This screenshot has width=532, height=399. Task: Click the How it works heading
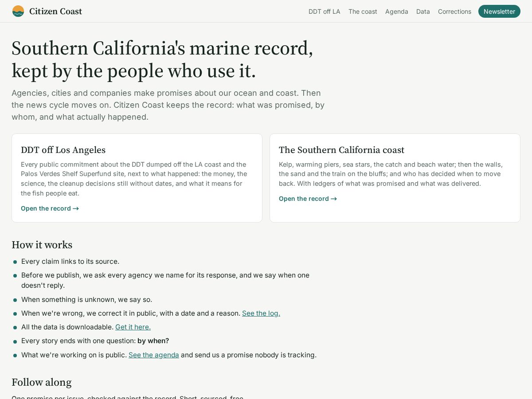point(42,245)
